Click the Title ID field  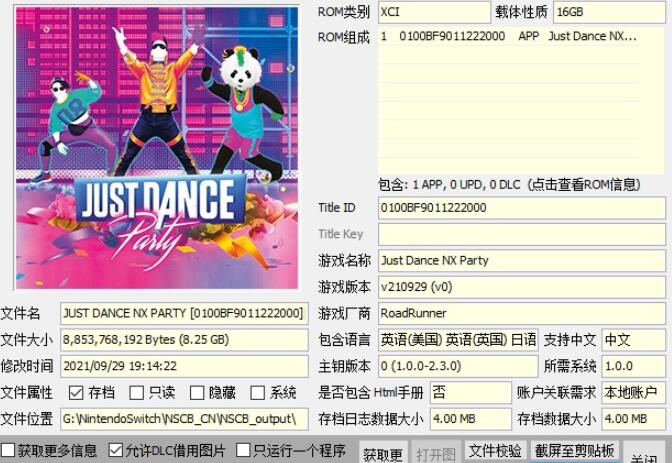coord(522,208)
